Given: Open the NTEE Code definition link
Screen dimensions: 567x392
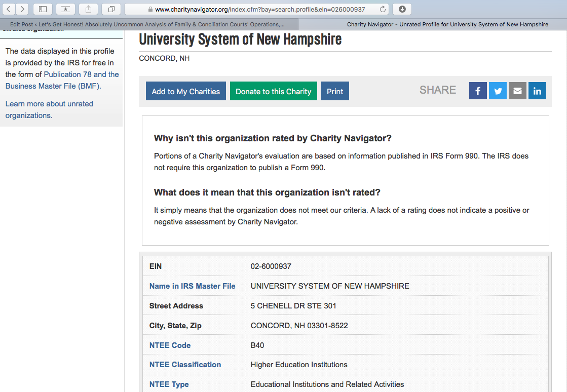Looking at the screenshot, I should point(170,345).
